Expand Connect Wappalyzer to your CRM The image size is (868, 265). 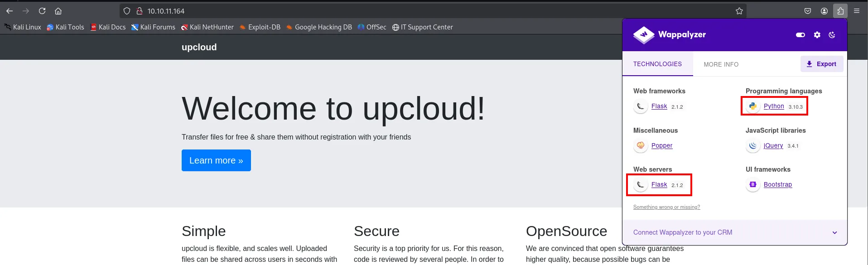(735, 232)
